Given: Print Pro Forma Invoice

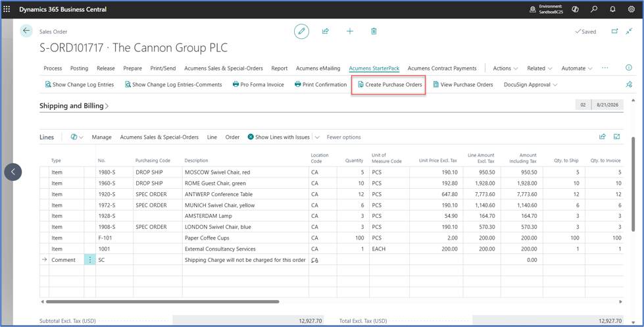Looking at the screenshot, I should 258,85.
